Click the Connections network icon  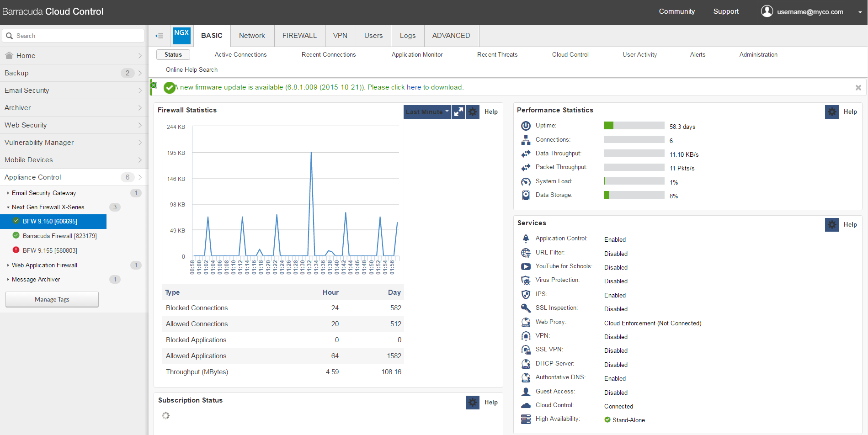tap(526, 140)
